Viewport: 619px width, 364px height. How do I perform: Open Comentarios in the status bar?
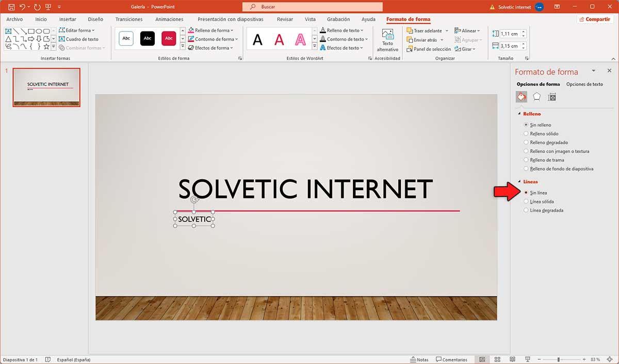click(451, 359)
